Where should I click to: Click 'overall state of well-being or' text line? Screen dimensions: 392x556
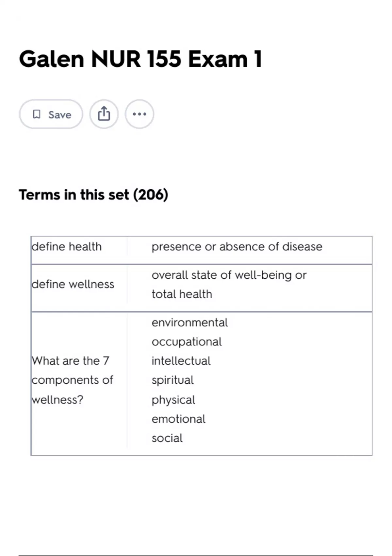coord(229,275)
